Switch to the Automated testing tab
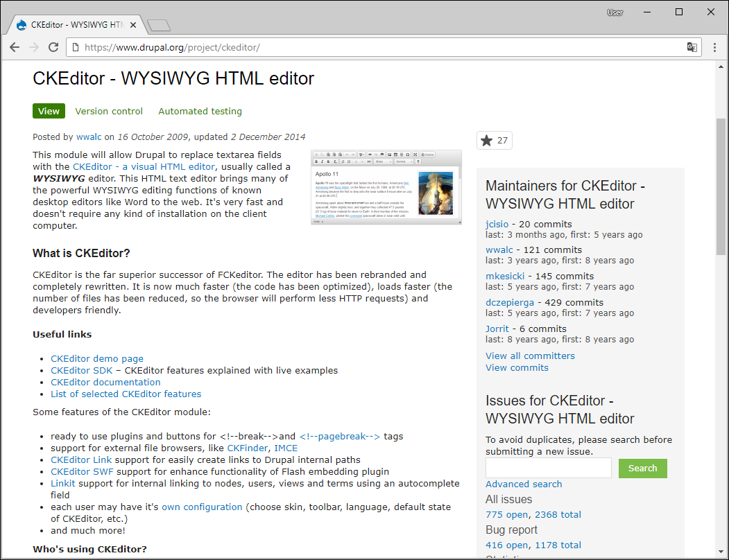Viewport: 729px width, 560px height. [x=200, y=111]
